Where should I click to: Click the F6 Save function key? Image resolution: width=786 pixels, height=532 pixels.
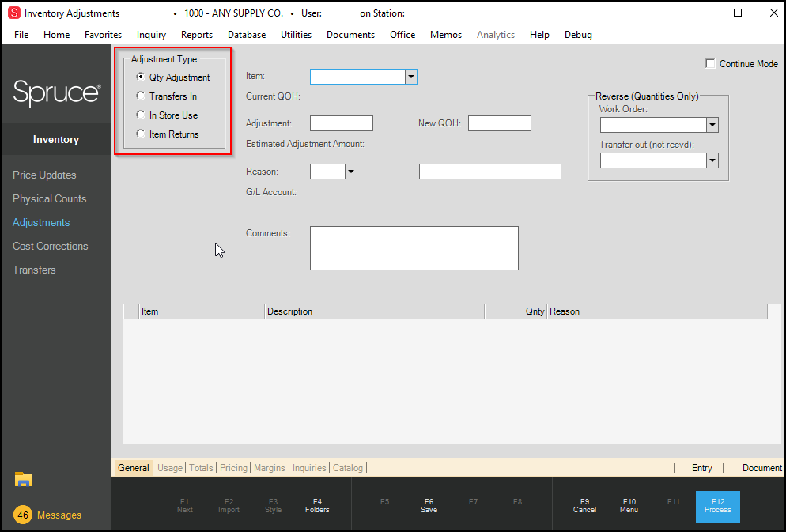429,505
